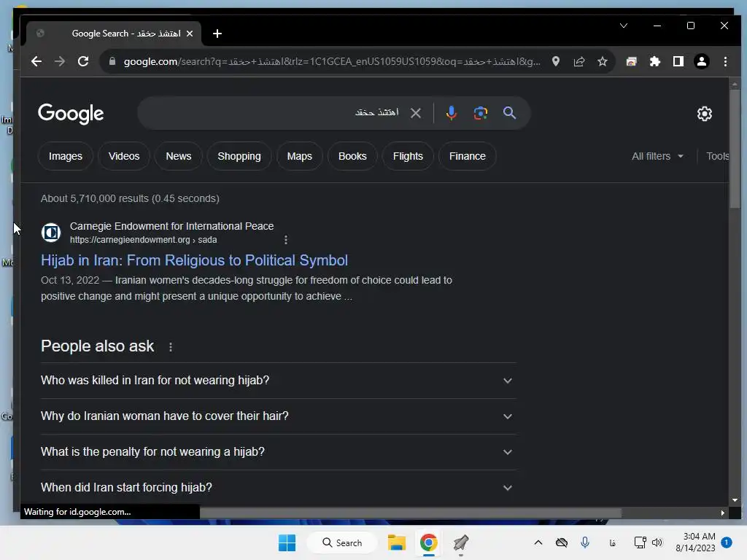Click the Chrome taskbar icon
The image size is (747, 560).
(x=429, y=542)
